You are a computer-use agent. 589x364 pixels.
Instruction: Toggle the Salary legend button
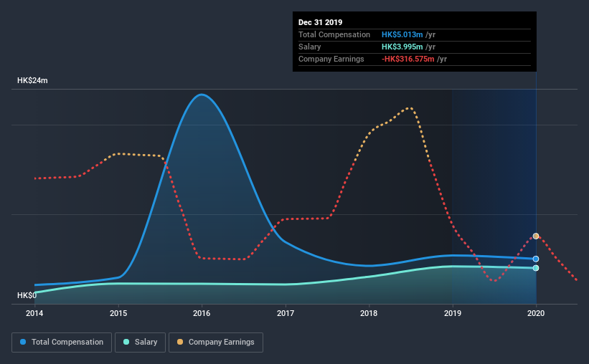[x=140, y=343]
